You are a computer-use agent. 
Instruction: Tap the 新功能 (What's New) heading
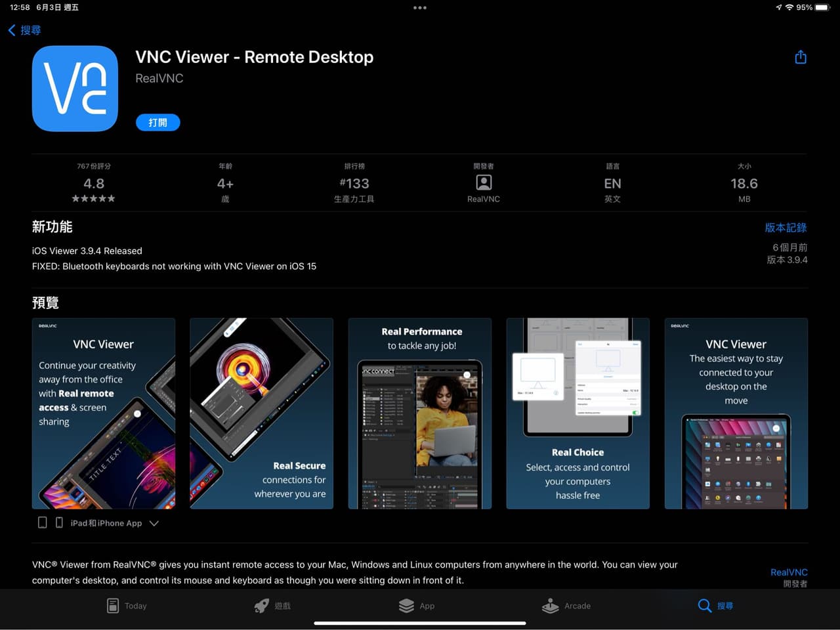52,227
